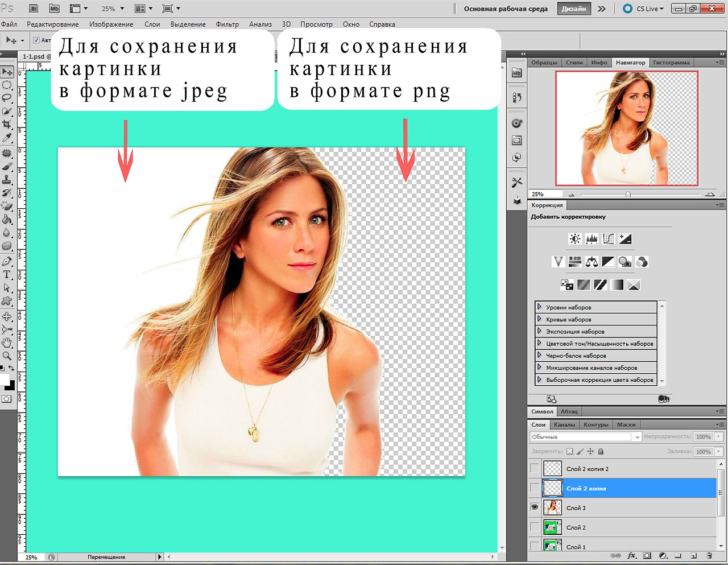Image resolution: width=728 pixels, height=565 pixels.
Task: Click the Navigator zoom slider handle
Action: [x=628, y=195]
